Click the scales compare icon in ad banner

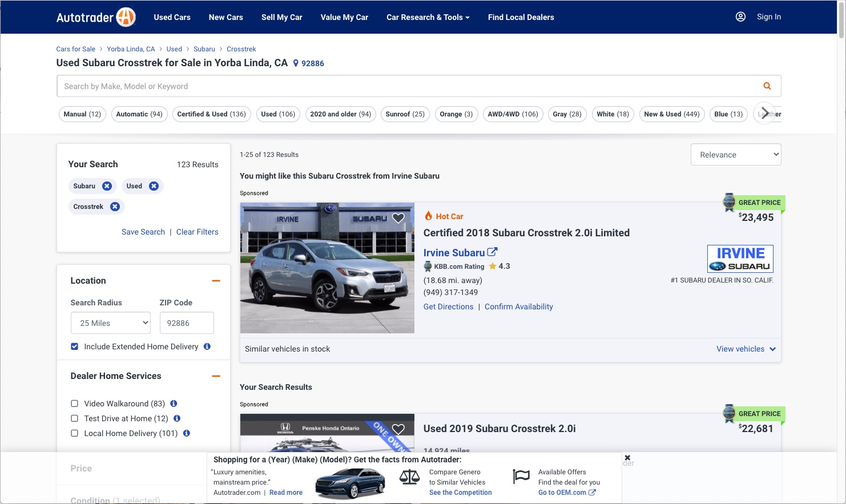pyautogui.click(x=409, y=477)
